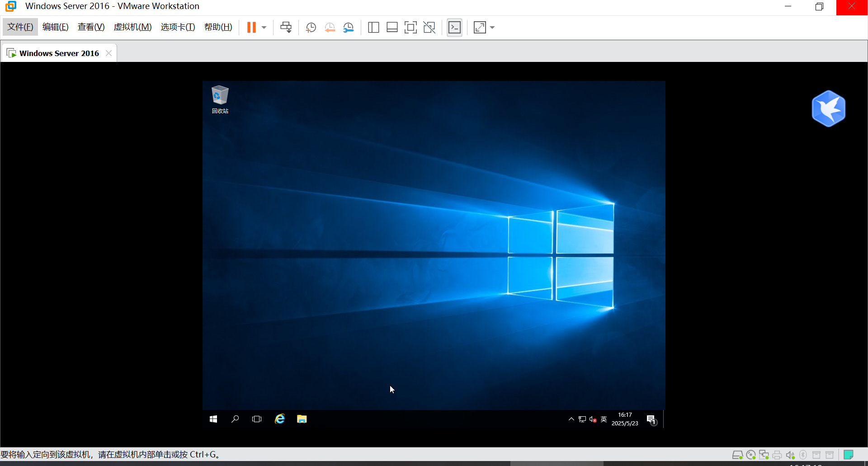Send Ctrl+Alt+Del to virtual machine

[286, 28]
